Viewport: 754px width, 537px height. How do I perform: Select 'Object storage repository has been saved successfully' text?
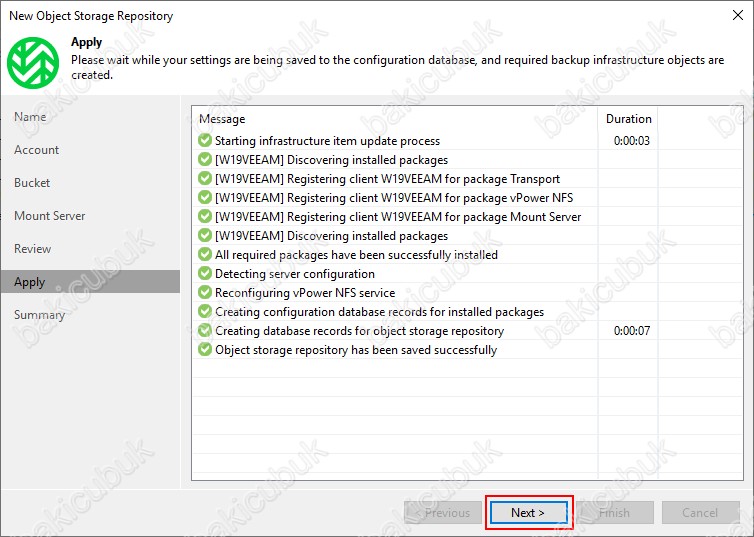[356, 350]
